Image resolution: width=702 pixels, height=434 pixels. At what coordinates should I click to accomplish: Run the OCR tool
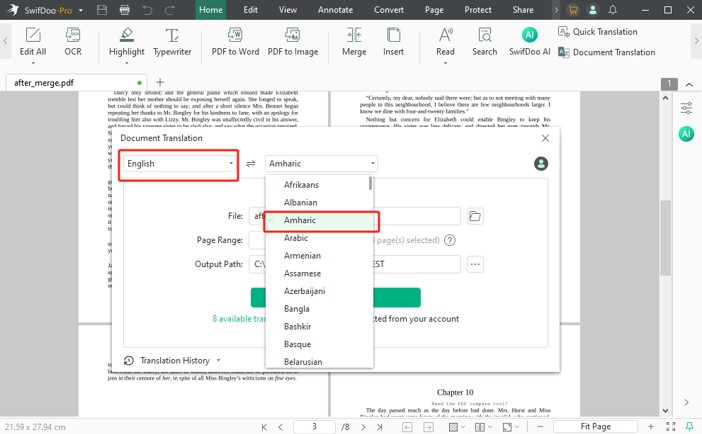(73, 41)
